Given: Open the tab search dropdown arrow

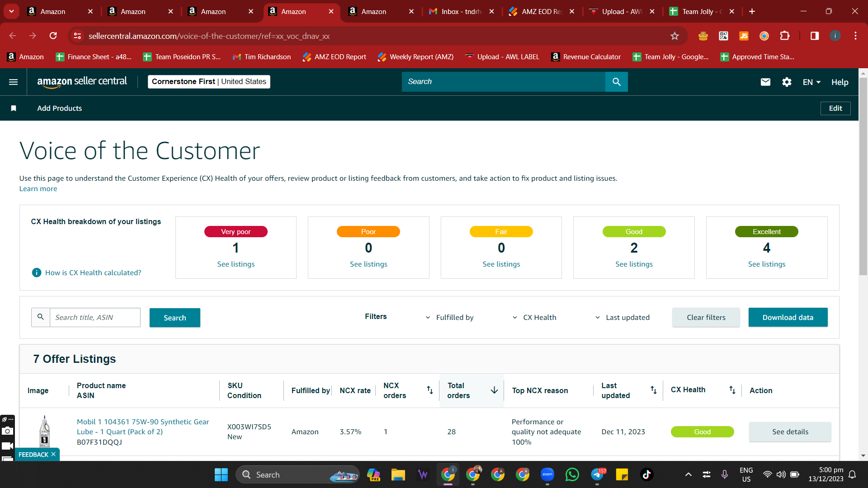Looking at the screenshot, I should (11, 11).
